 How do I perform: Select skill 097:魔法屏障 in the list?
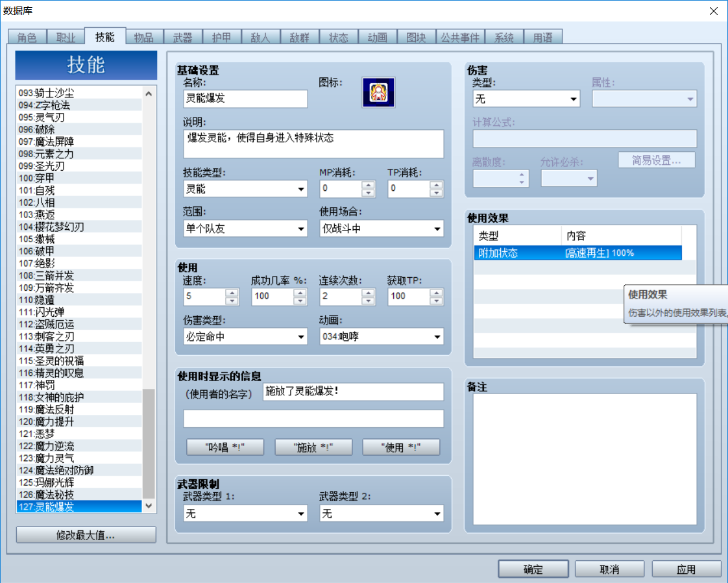[x=79, y=142]
